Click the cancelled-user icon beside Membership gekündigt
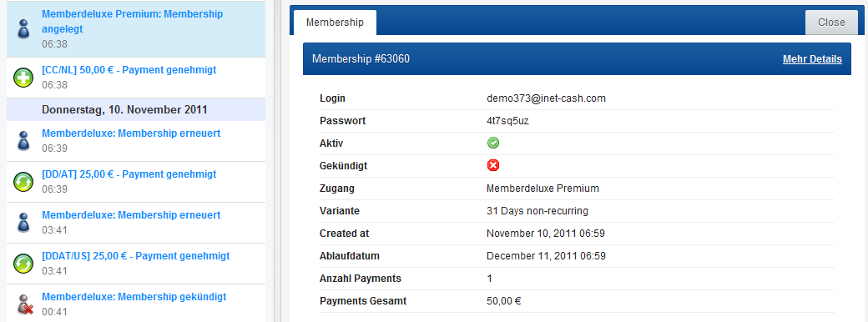This screenshot has width=868, height=322. (x=24, y=304)
